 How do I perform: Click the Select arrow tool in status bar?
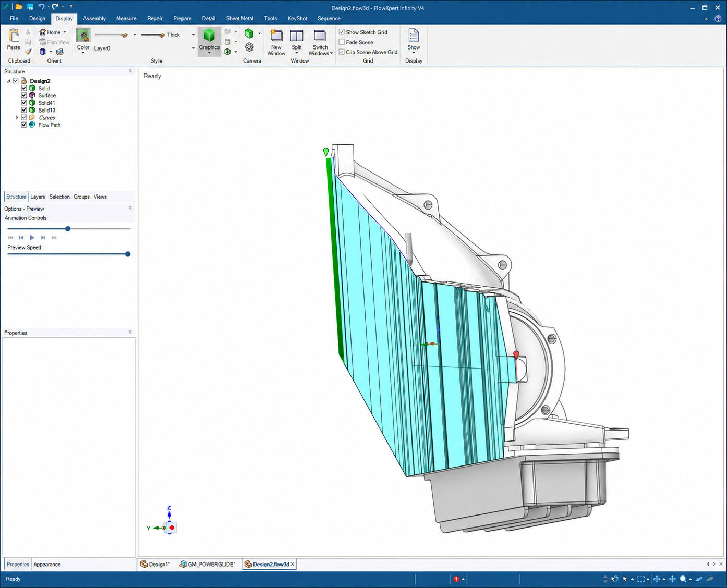(x=625, y=579)
